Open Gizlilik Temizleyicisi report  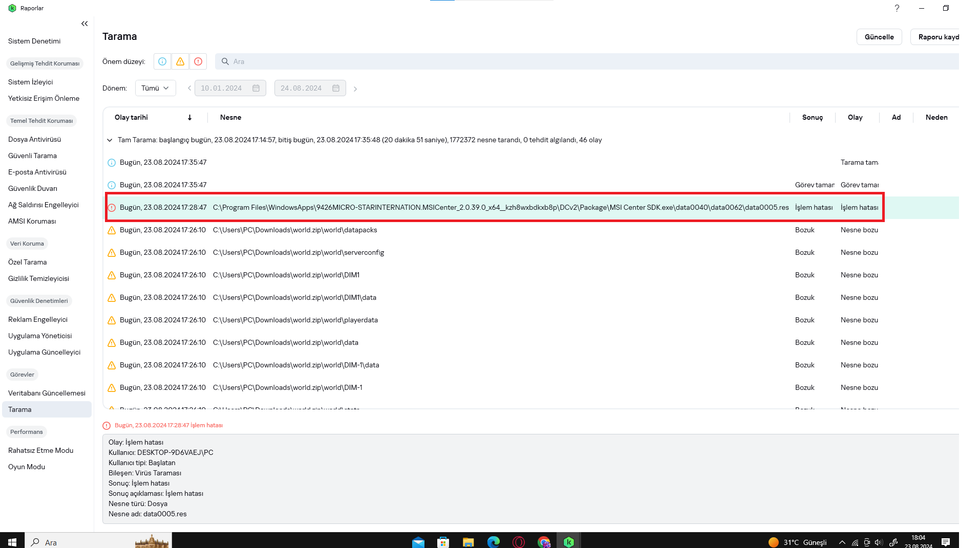(x=38, y=278)
